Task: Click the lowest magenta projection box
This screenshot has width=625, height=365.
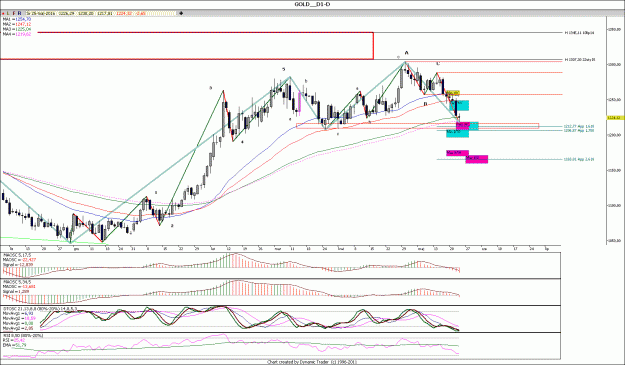Action: 477,159
